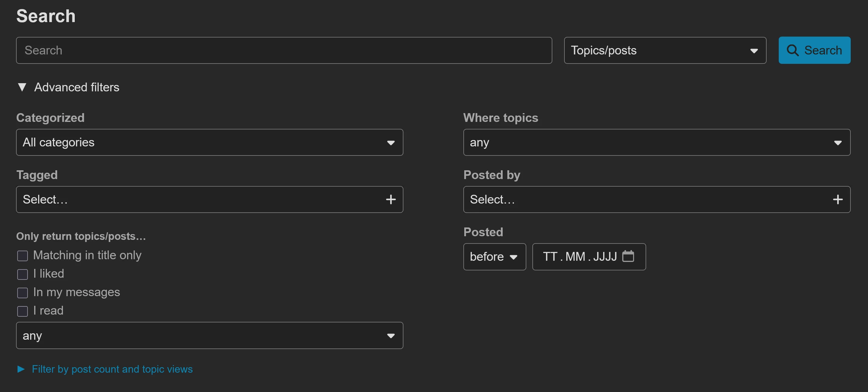Open calendar picker icon in Posted date field
Image resolution: width=868 pixels, height=392 pixels.
pyautogui.click(x=628, y=256)
